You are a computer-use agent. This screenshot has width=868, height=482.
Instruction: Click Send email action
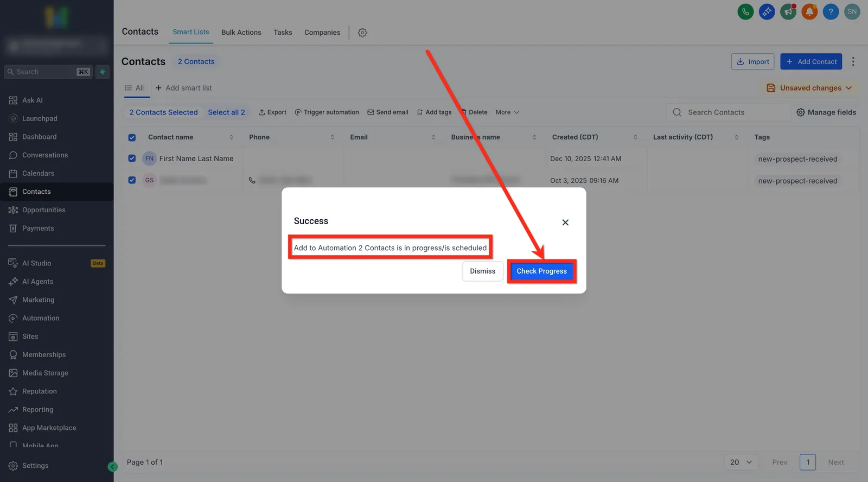point(388,112)
